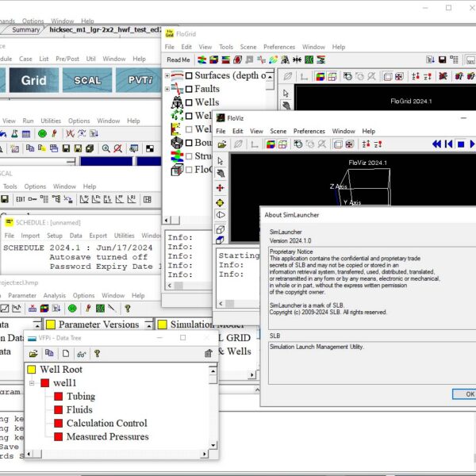Stop FloViz animation playback
Screen dimensions: 476x476
(x=461, y=144)
